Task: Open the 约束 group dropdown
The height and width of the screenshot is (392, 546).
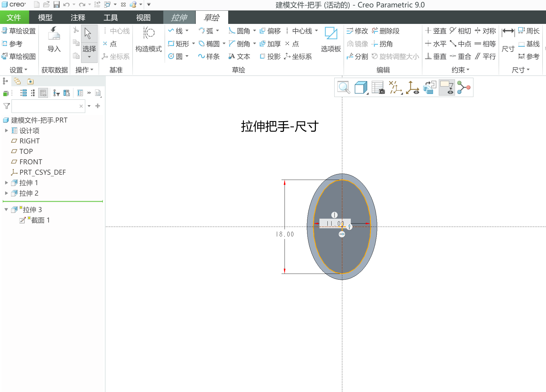Action: 460,70
